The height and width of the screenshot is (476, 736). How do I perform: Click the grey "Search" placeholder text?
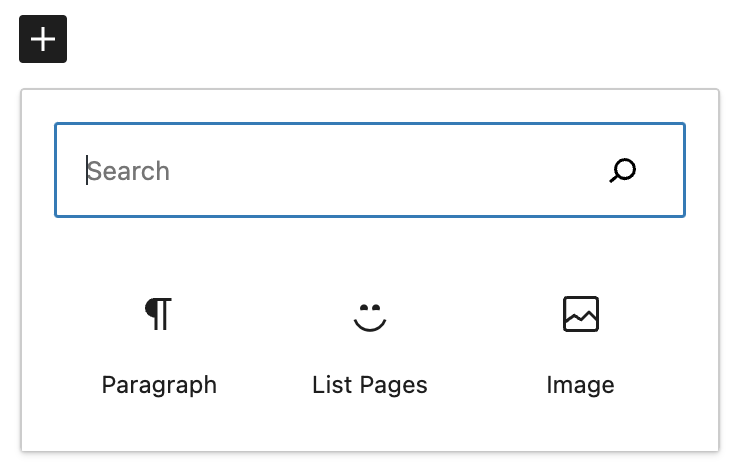(x=128, y=171)
